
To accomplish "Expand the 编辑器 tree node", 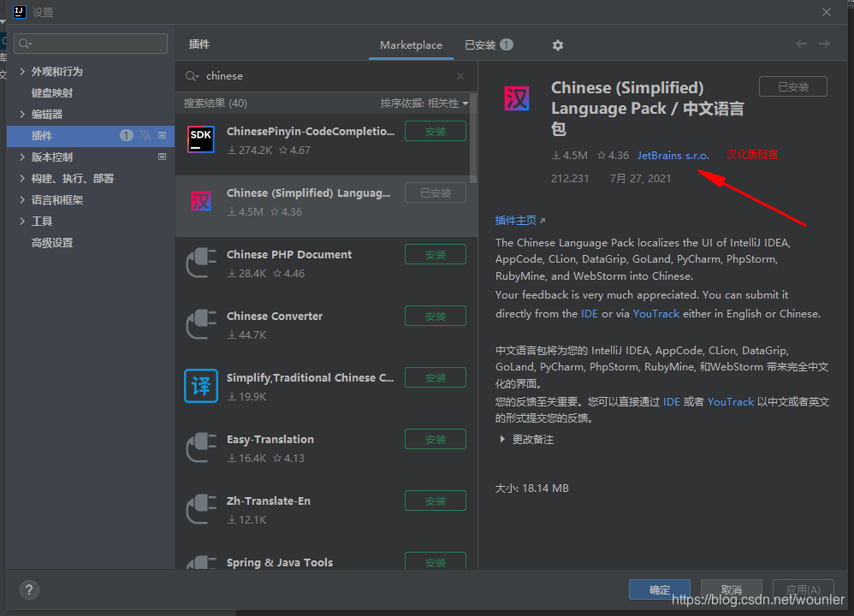I will coord(22,114).
